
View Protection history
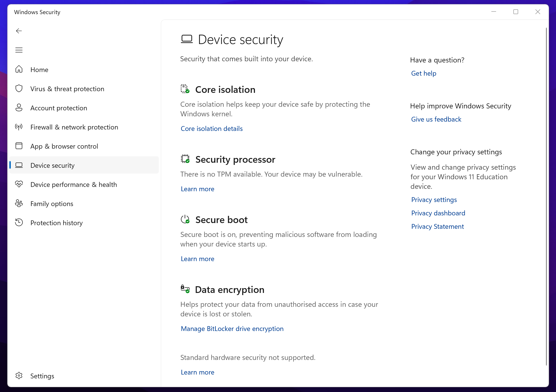[57, 223]
